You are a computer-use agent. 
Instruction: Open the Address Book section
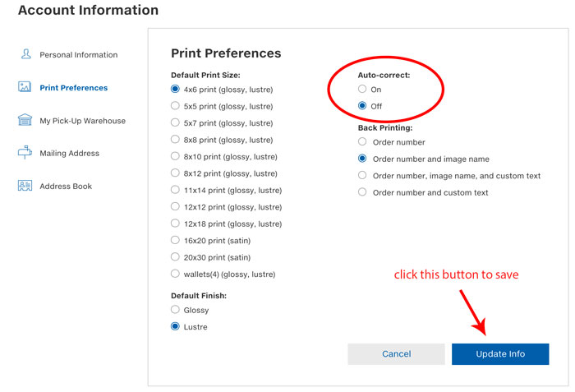pos(66,186)
